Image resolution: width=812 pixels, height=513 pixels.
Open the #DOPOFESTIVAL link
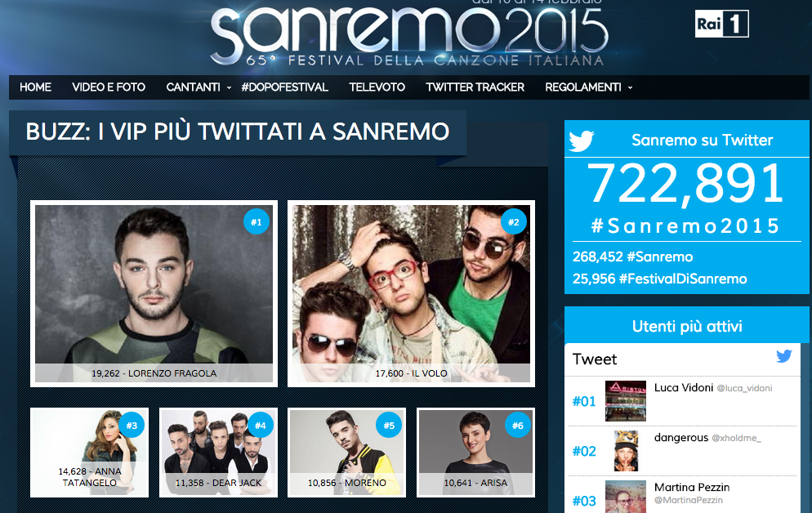point(285,87)
